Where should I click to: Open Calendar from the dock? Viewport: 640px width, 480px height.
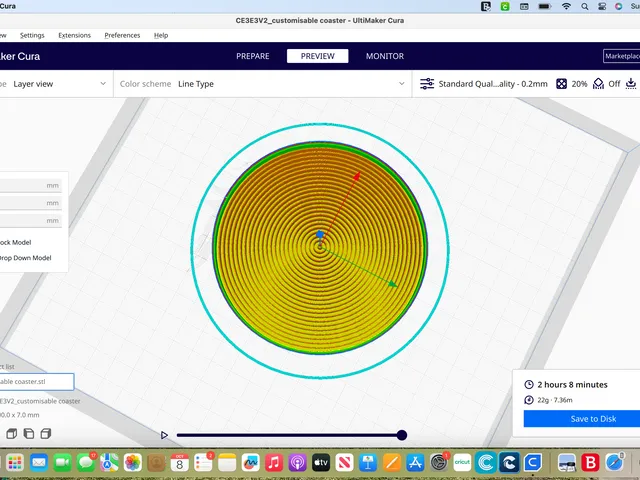(180, 462)
